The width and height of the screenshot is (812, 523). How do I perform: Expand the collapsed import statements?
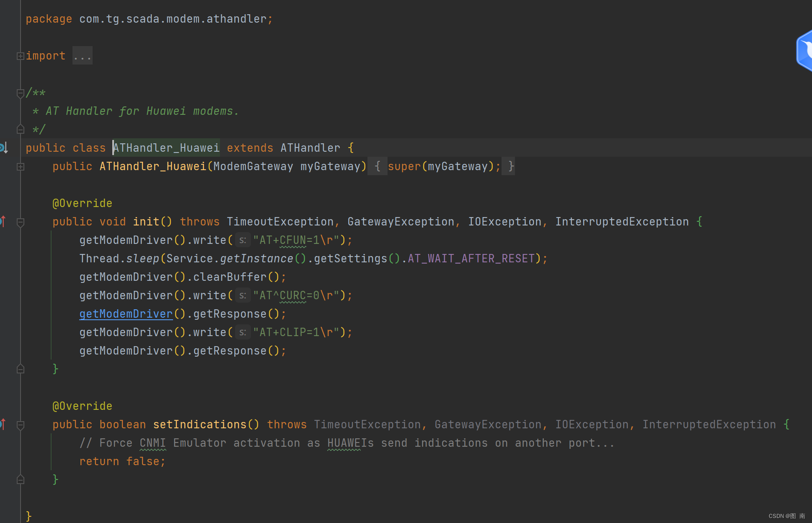20,56
